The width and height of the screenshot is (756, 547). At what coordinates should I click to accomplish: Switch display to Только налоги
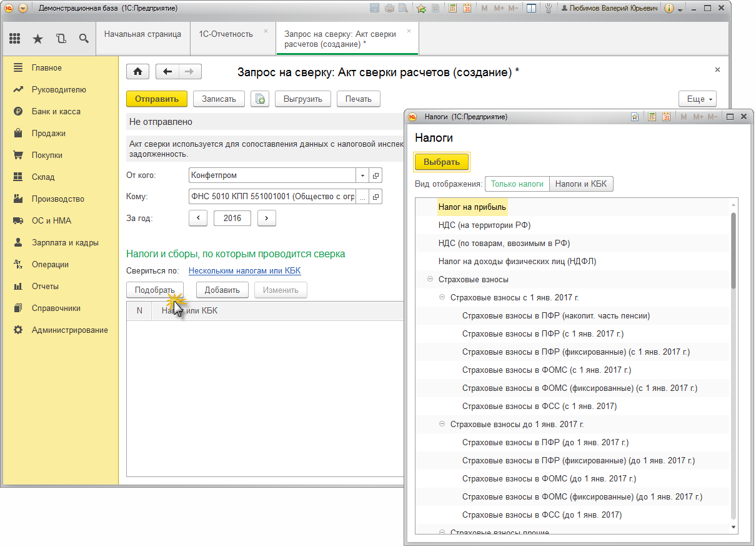pos(517,184)
